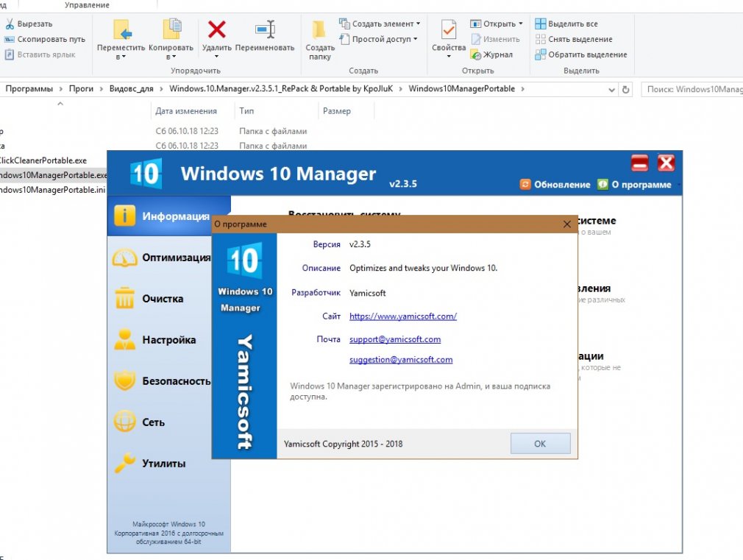Viewport: 743px width, 560px height.
Task: Open the Управление ribbon tab
Action: click(87, 5)
